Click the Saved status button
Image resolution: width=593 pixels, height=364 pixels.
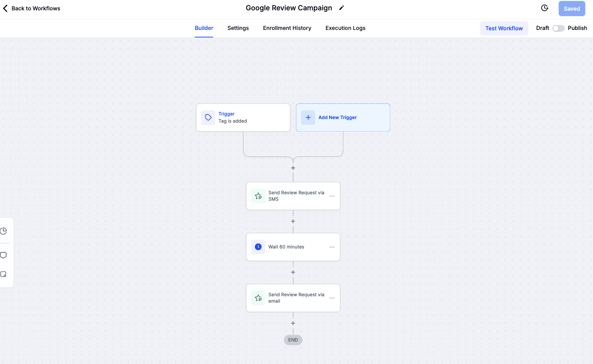click(572, 8)
